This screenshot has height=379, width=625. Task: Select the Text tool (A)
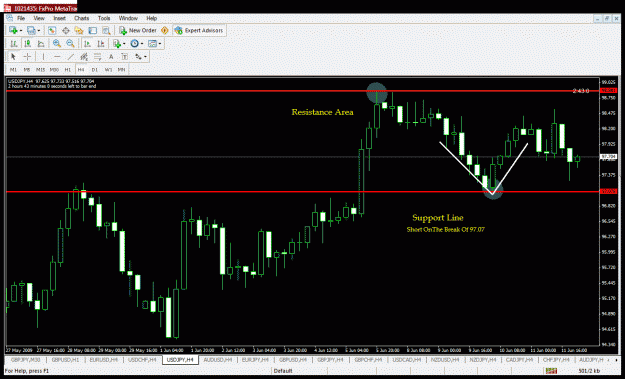tap(111, 57)
